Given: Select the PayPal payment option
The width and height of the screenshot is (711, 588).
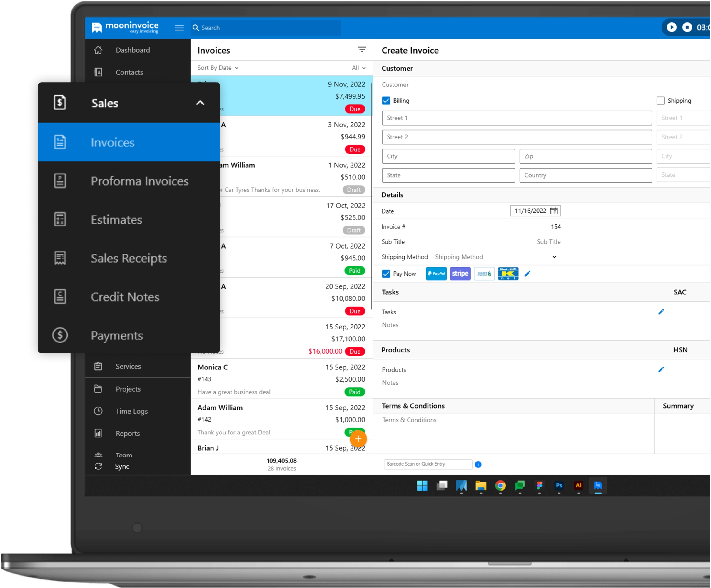Looking at the screenshot, I should pyautogui.click(x=436, y=274).
